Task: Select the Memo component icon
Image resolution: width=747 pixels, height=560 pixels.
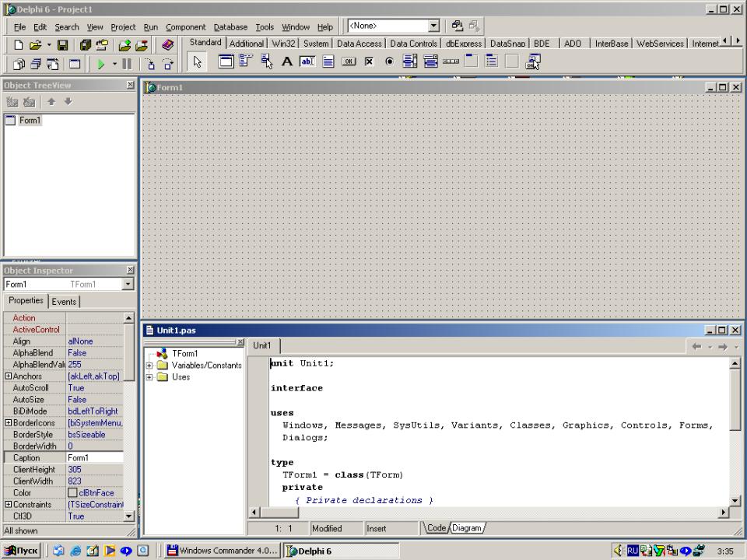Action: click(x=328, y=61)
